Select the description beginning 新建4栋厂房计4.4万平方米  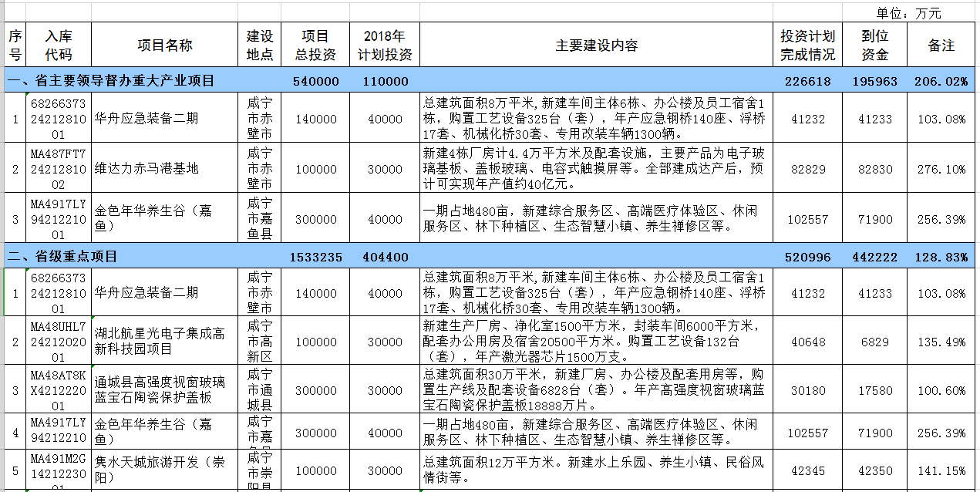coord(596,168)
